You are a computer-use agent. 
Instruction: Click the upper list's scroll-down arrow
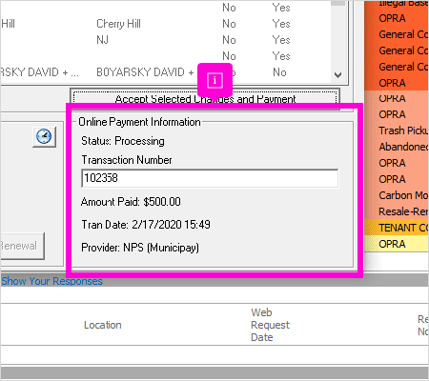point(338,75)
